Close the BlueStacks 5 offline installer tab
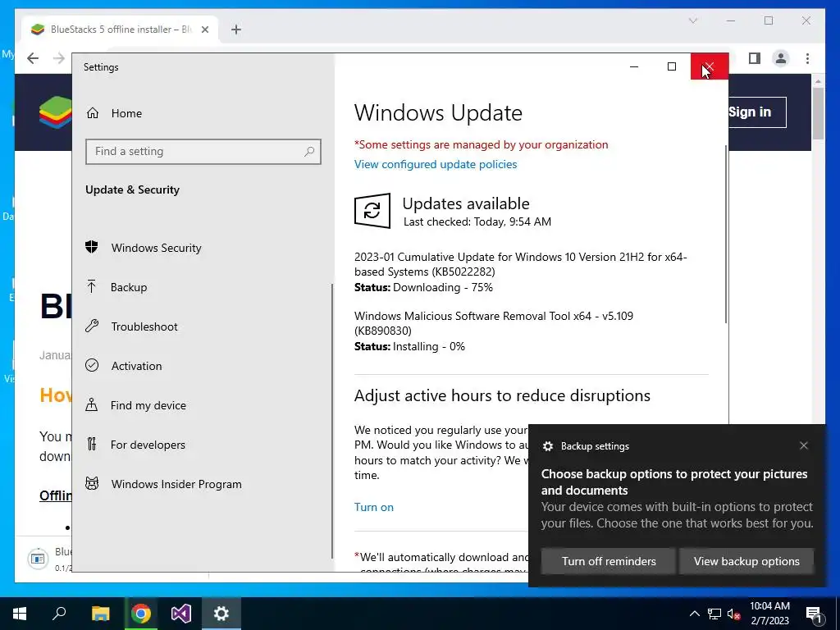 click(x=204, y=30)
